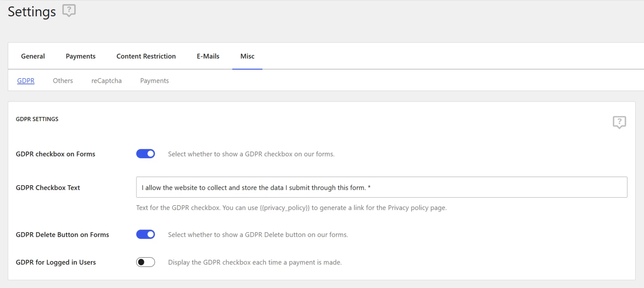This screenshot has width=644, height=288.
Task: Disable GDPR checkbox on Forms toggle
Action: pyautogui.click(x=146, y=154)
